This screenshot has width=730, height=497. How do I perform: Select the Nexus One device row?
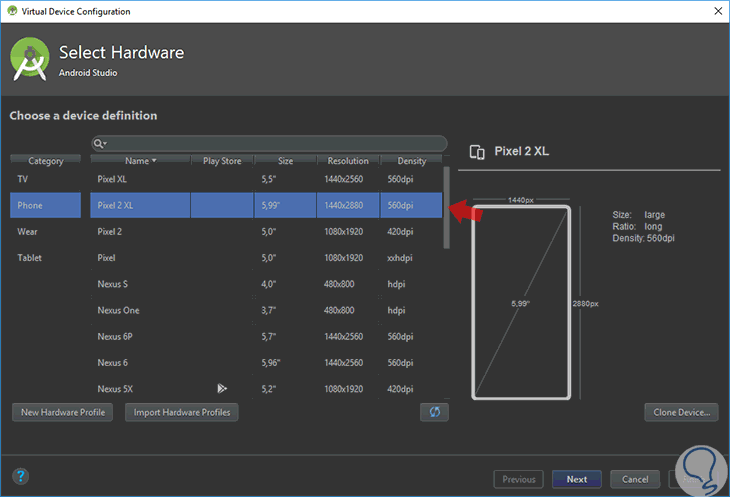(x=266, y=310)
